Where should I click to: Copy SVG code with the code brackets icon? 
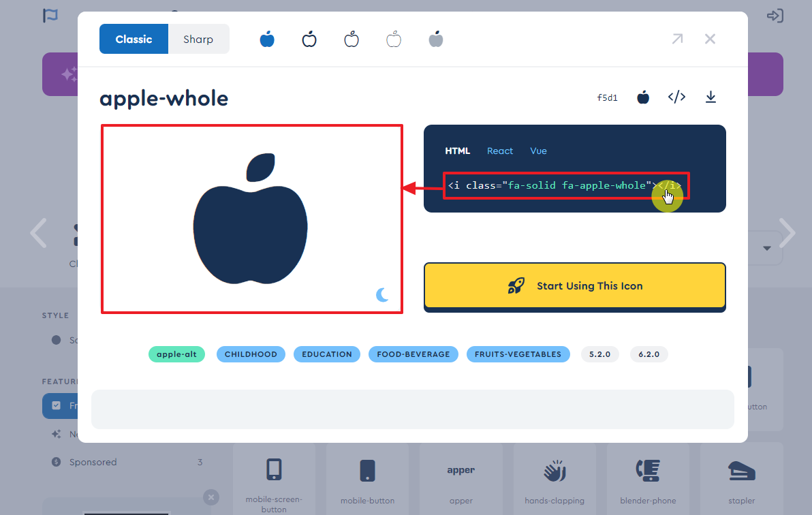pos(677,97)
